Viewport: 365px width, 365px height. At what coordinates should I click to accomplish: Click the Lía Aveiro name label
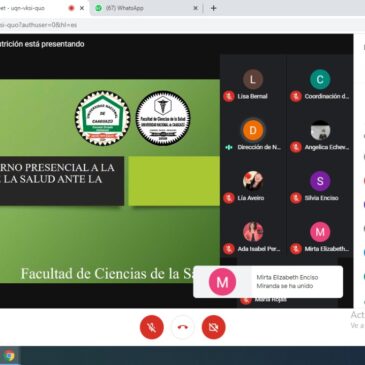point(251,198)
